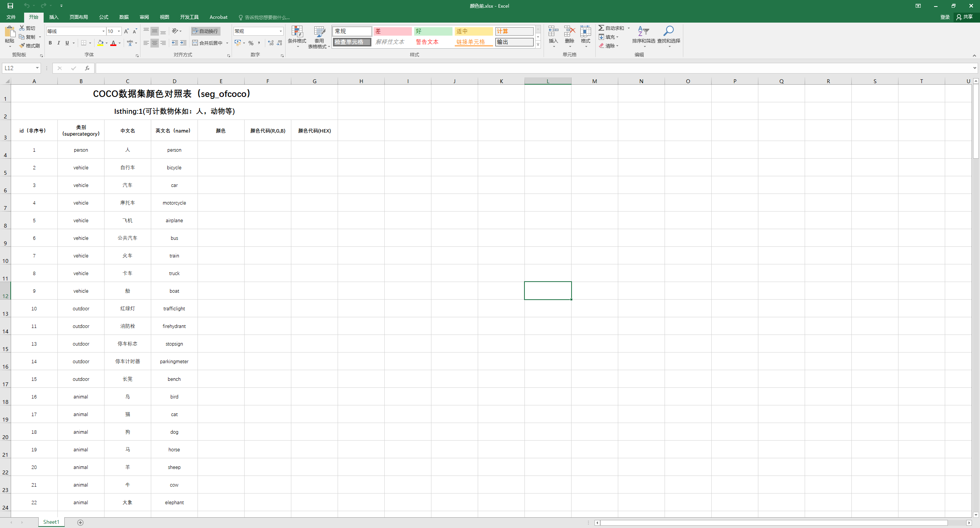
Task: Toggle middle vertical alignment
Action: pos(155,31)
